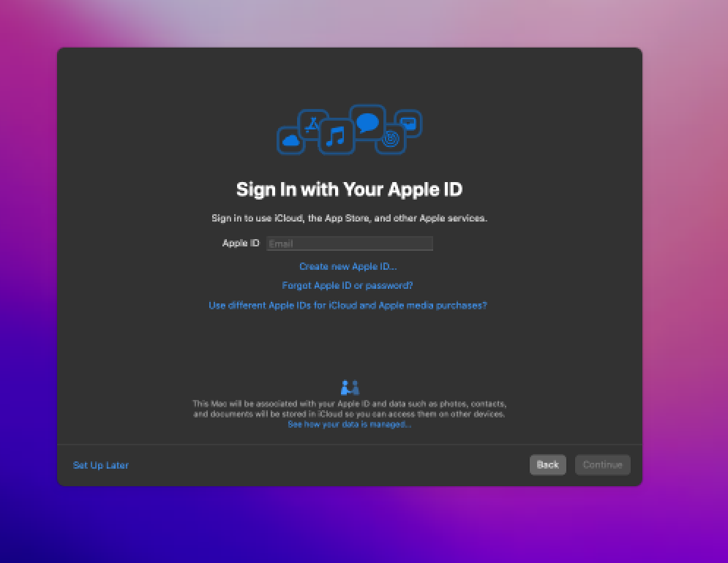Choose Use different Apple IDs for iCloud link
This screenshot has height=563, width=728.
point(348,306)
